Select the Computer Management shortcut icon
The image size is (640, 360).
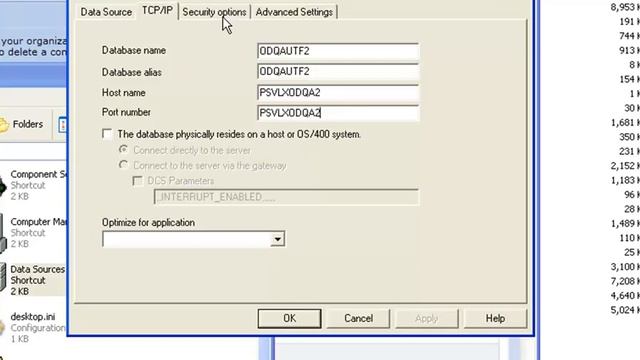[3, 233]
